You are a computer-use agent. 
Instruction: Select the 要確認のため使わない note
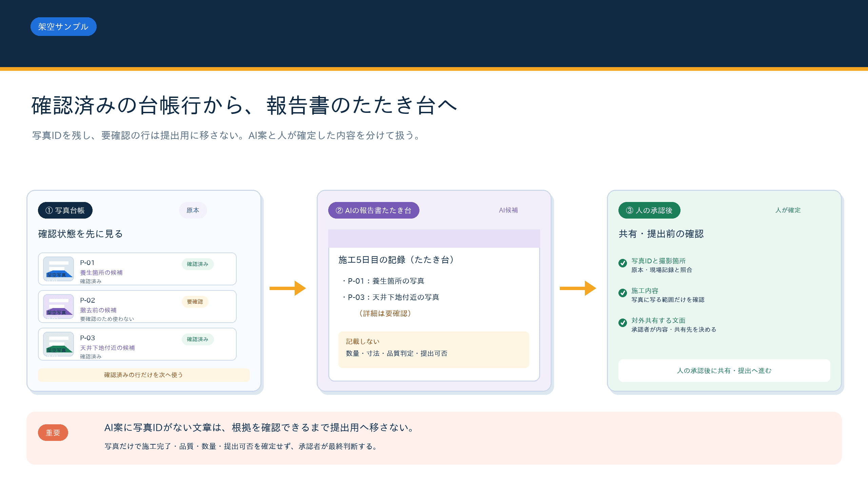click(107, 319)
